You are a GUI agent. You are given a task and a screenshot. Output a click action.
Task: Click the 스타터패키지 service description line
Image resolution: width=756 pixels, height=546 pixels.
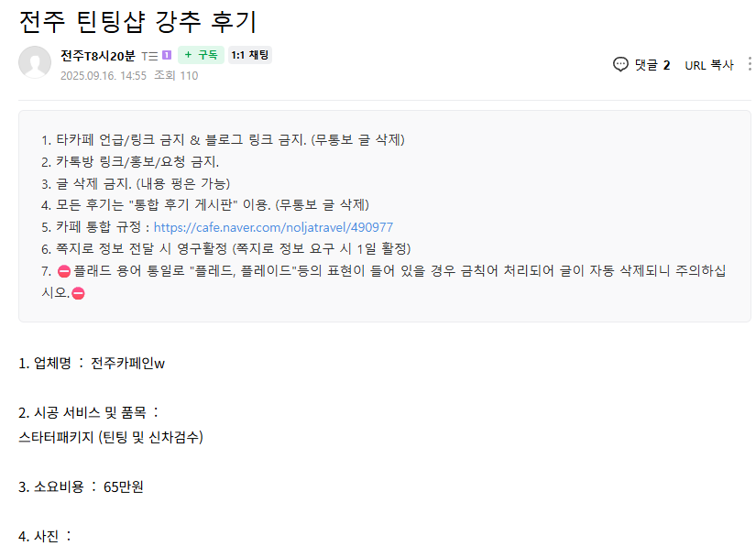(111, 437)
